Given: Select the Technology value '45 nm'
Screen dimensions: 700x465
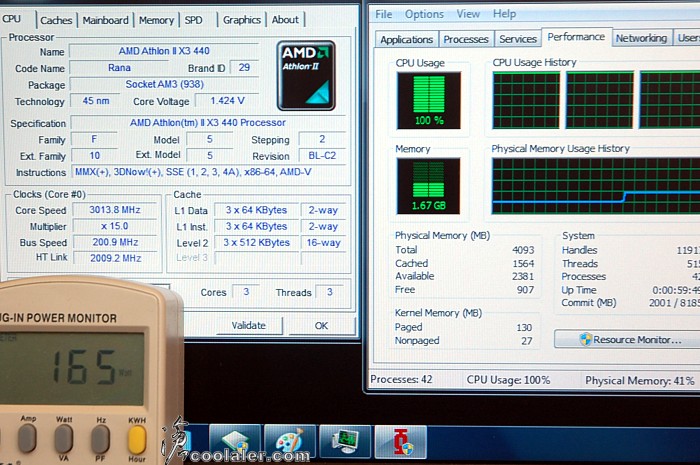Looking at the screenshot, I should coord(96,101).
